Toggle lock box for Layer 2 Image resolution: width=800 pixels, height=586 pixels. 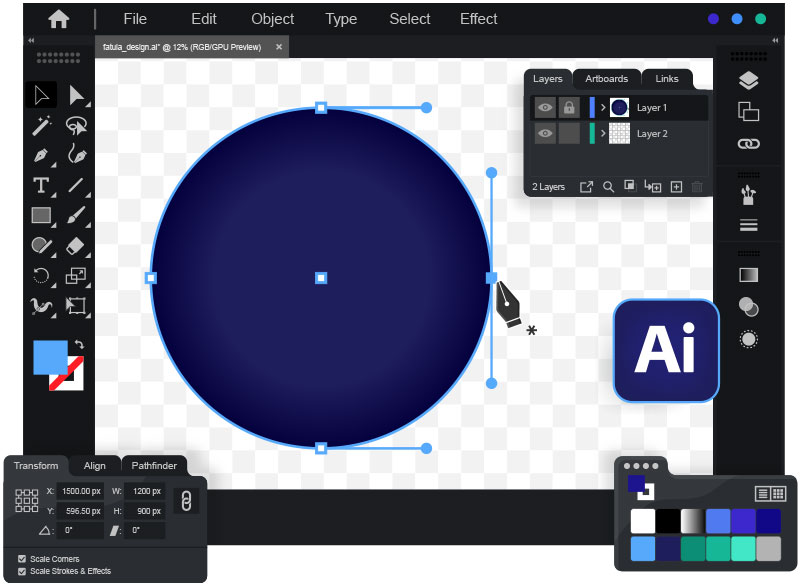(569, 134)
